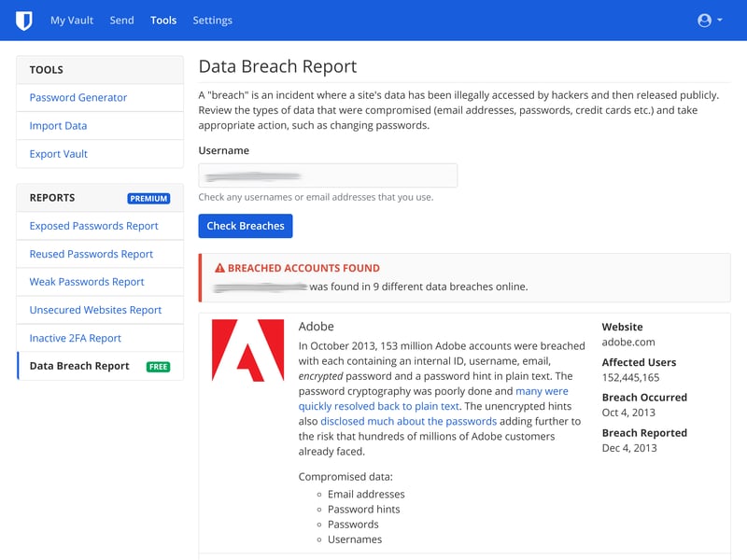The image size is (747, 560).
Task: Open the Send tab
Action: pos(122,21)
